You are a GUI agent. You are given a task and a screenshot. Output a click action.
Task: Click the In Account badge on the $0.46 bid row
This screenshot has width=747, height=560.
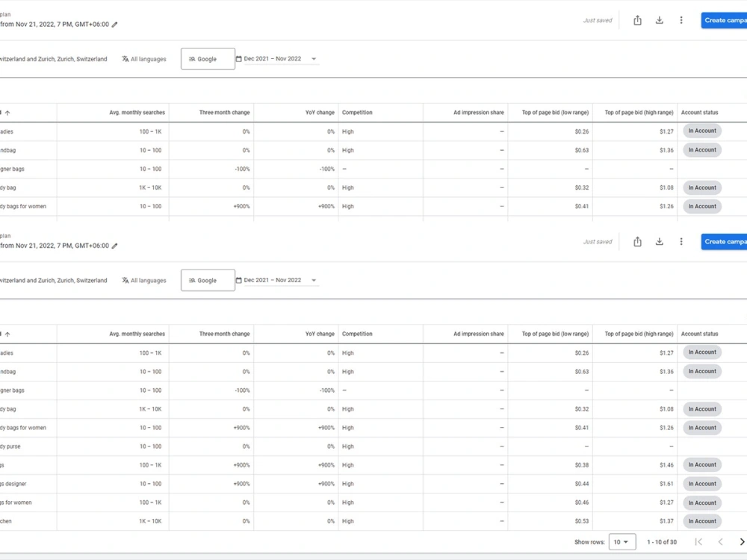(x=701, y=503)
